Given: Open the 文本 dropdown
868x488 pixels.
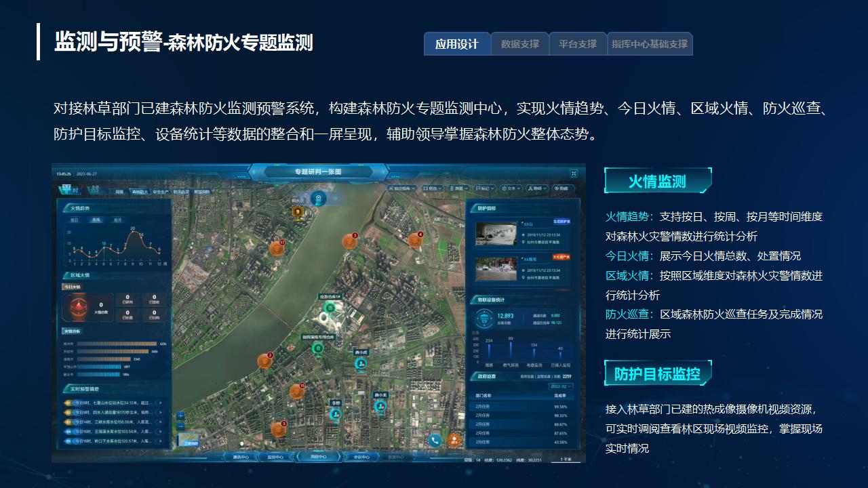Looking at the screenshot, I should click(x=511, y=188).
